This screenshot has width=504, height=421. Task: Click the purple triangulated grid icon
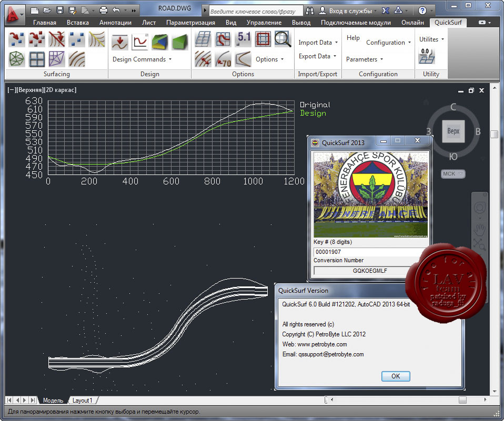tap(57, 59)
